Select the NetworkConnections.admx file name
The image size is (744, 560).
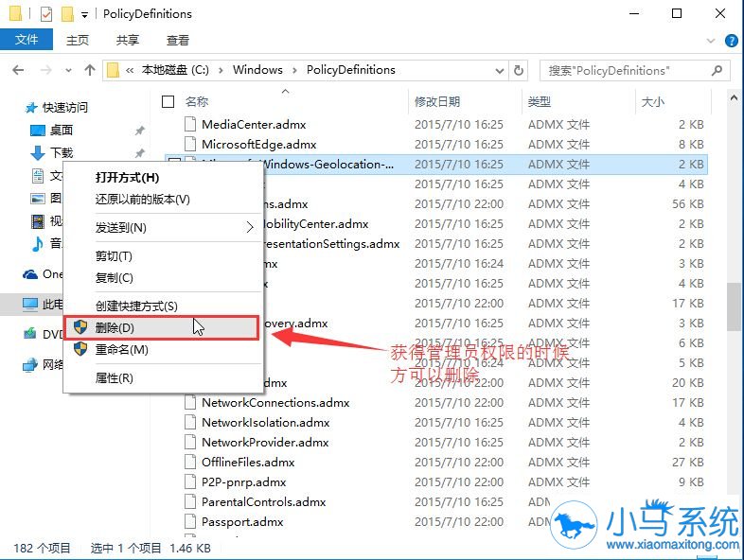click(275, 403)
